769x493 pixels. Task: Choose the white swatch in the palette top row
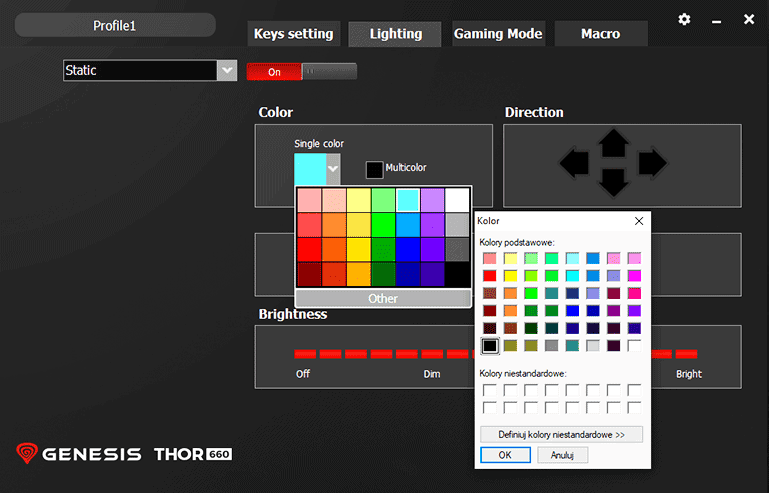click(x=458, y=200)
